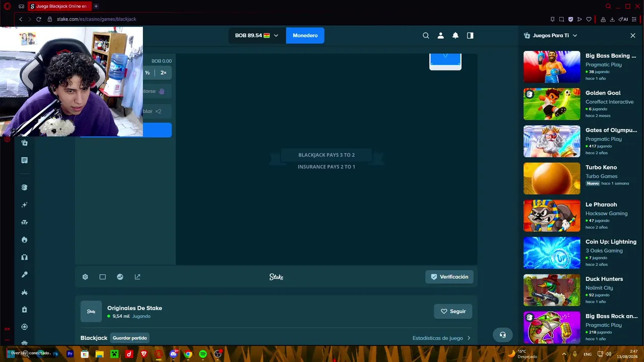Open a new browser tab with plus
This screenshot has width=644, height=362.
96,7
